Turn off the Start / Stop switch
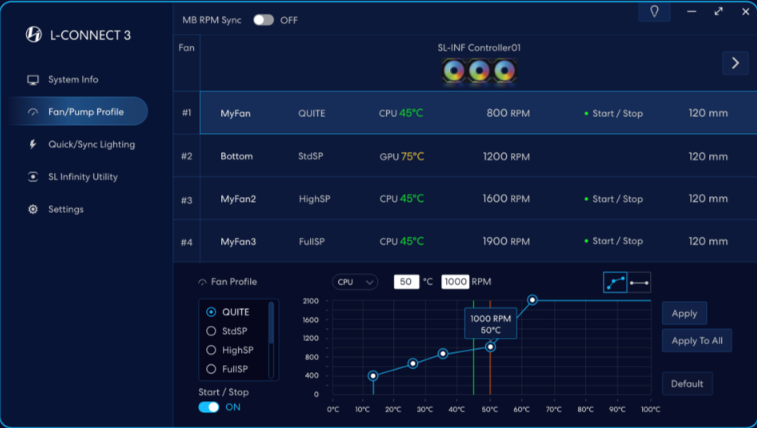 pyautogui.click(x=209, y=407)
